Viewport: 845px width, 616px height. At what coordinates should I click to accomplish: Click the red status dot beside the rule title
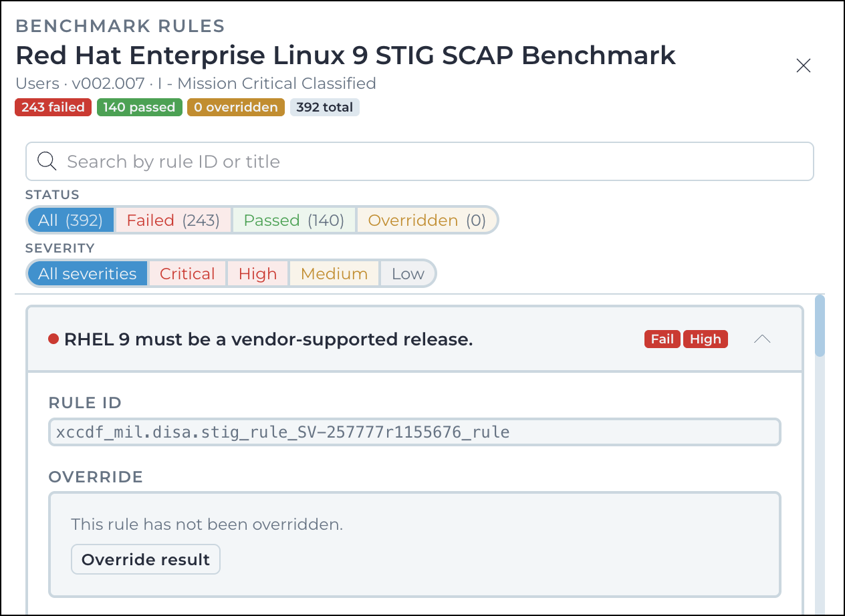coord(54,339)
